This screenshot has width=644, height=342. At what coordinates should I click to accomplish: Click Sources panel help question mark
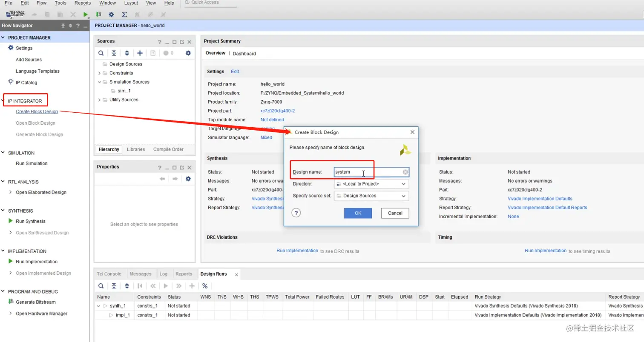click(160, 42)
